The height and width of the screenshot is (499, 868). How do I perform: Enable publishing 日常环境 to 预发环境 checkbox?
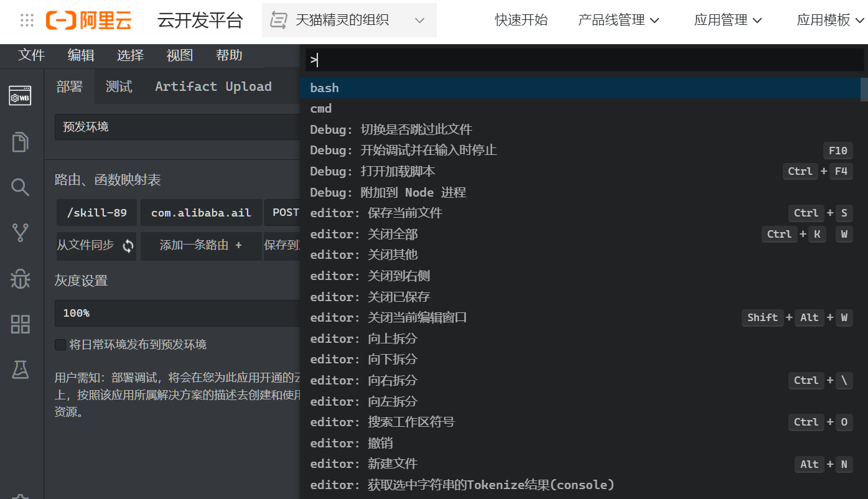click(60, 345)
